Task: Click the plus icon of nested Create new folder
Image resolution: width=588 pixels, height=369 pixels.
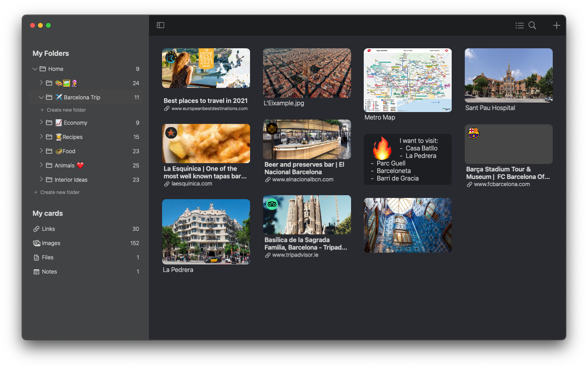Action: [42, 110]
